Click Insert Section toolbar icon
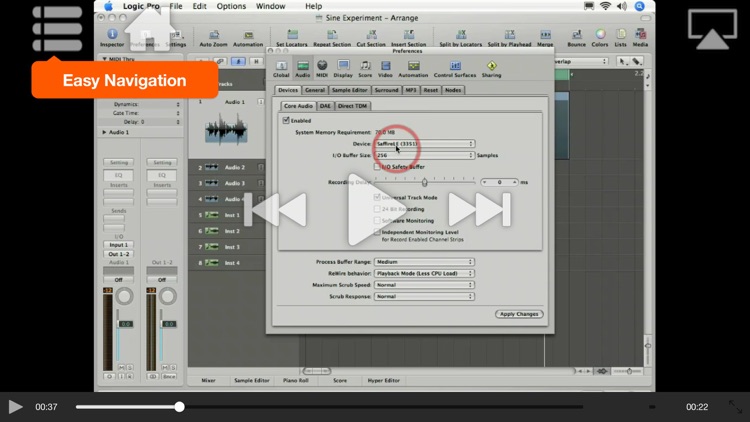Image resolution: width=750 pixels, height=422 pixels. tap(408, 35)
